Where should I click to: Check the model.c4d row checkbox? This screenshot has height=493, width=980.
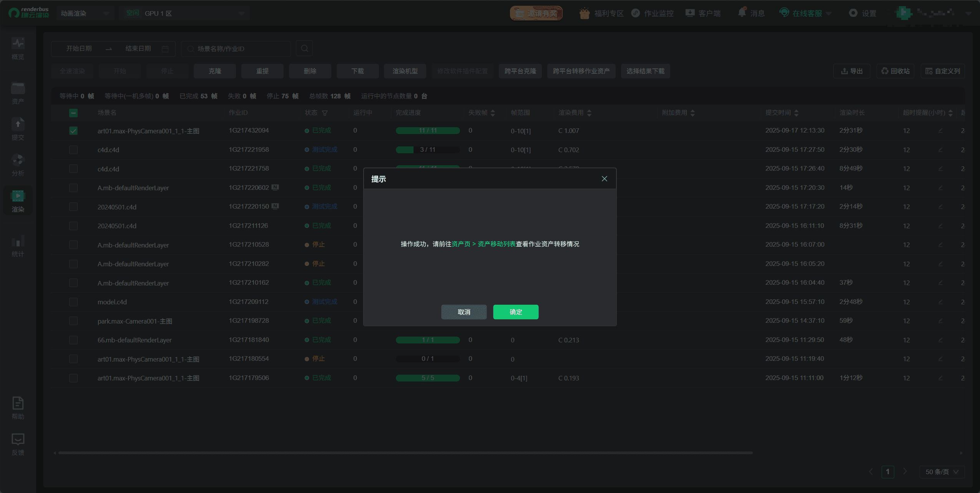[x=73, y=302]
